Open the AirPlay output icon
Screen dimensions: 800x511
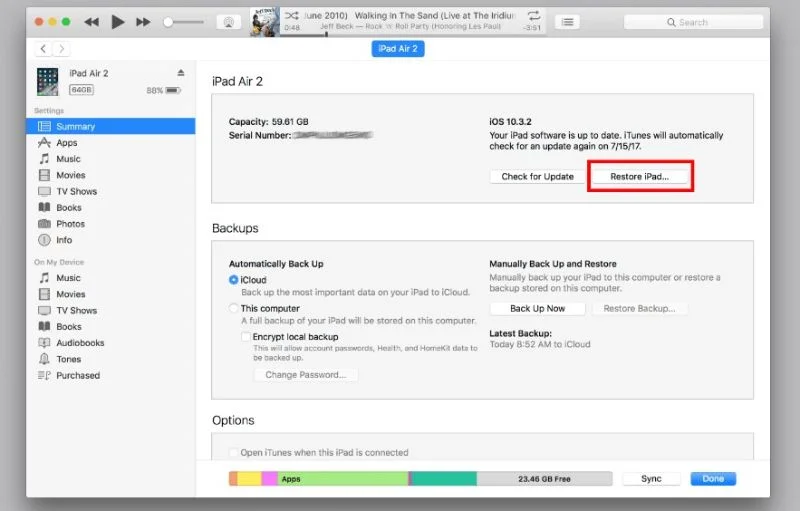pos(229,22)
